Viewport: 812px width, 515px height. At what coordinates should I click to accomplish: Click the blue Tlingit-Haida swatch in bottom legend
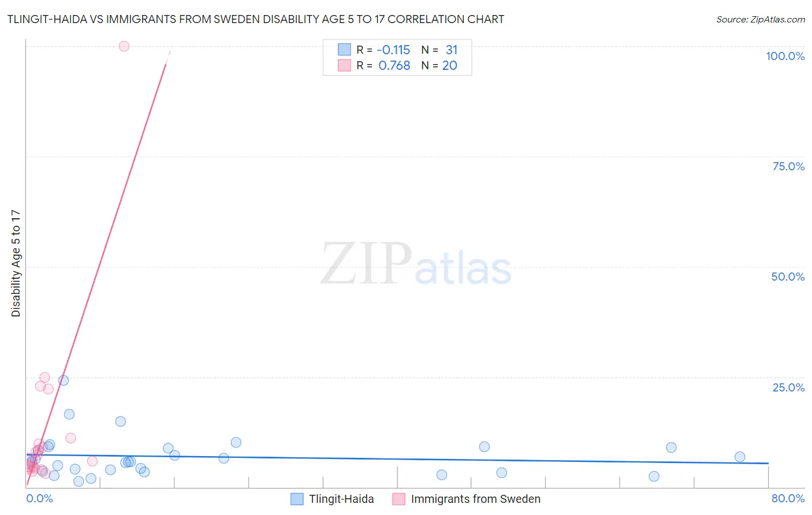[x=297, y=499]
